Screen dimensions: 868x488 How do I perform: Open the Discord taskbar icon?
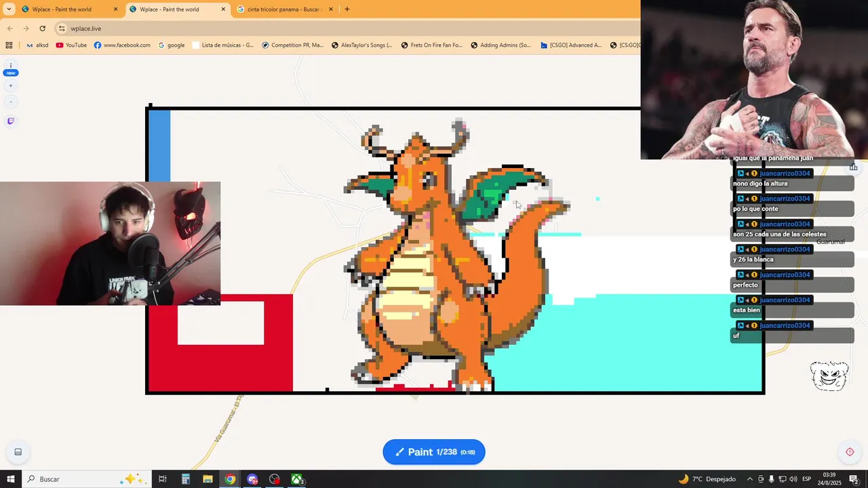coord(252,479)
